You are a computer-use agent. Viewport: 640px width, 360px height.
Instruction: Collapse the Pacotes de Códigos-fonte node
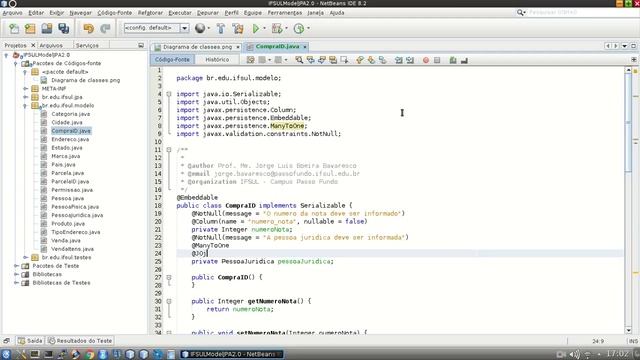point(16,63)
